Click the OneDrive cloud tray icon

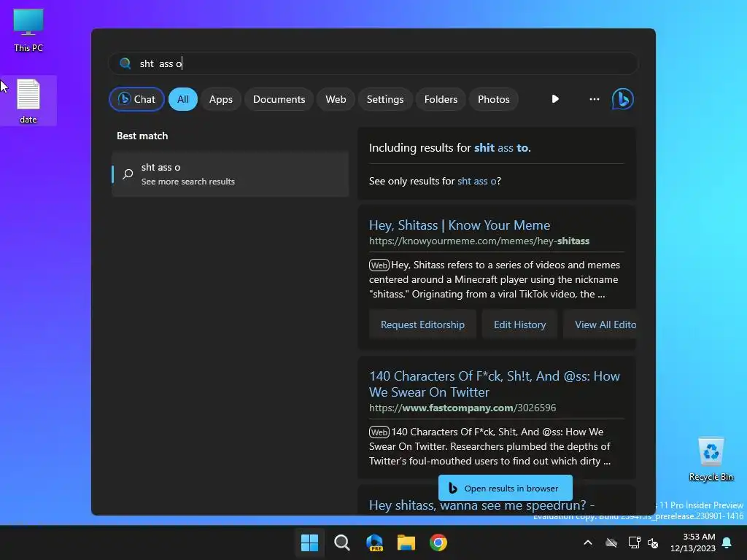[x=611, y=542]
